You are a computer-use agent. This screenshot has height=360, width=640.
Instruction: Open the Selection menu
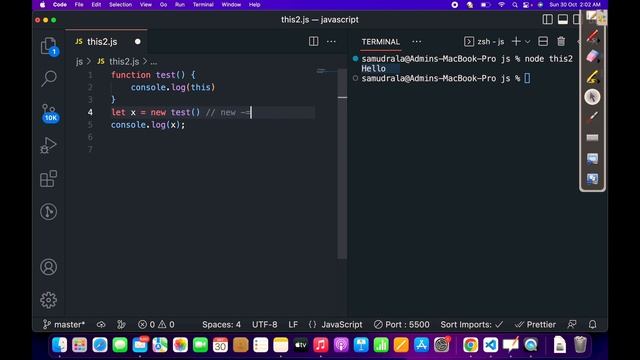click(x=120, y=4)
